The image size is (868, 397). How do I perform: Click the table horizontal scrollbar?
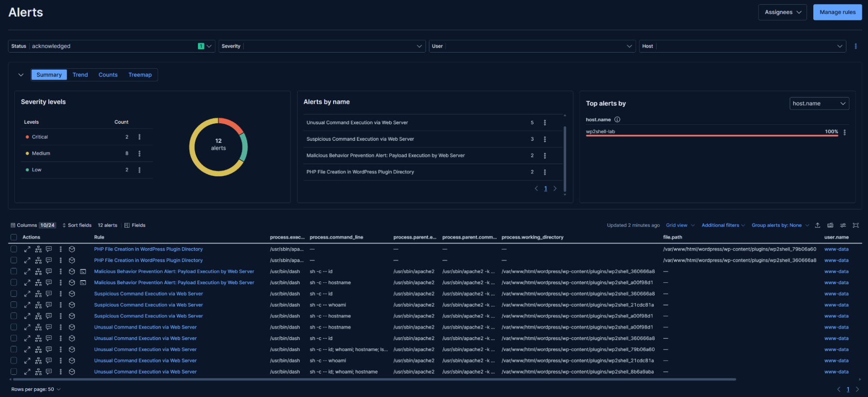click(x=375, y=379)
